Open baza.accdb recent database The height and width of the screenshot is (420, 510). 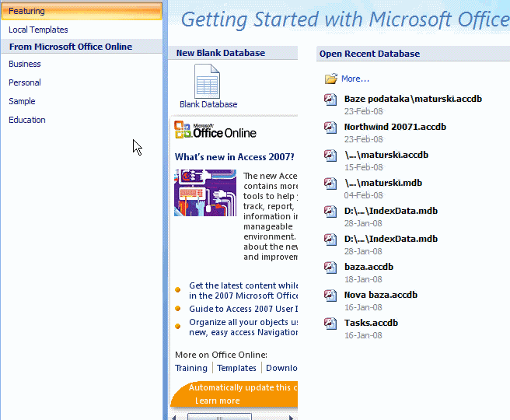tap(369, 267)
